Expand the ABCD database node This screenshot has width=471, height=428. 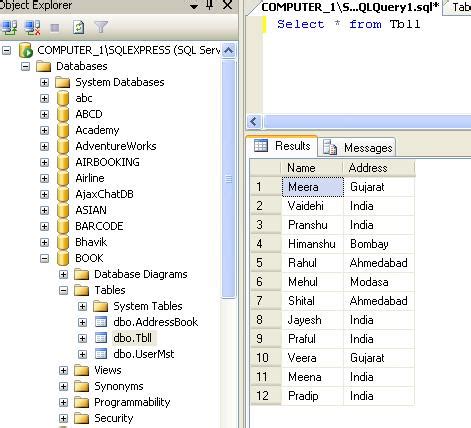(x=44, y=114)
